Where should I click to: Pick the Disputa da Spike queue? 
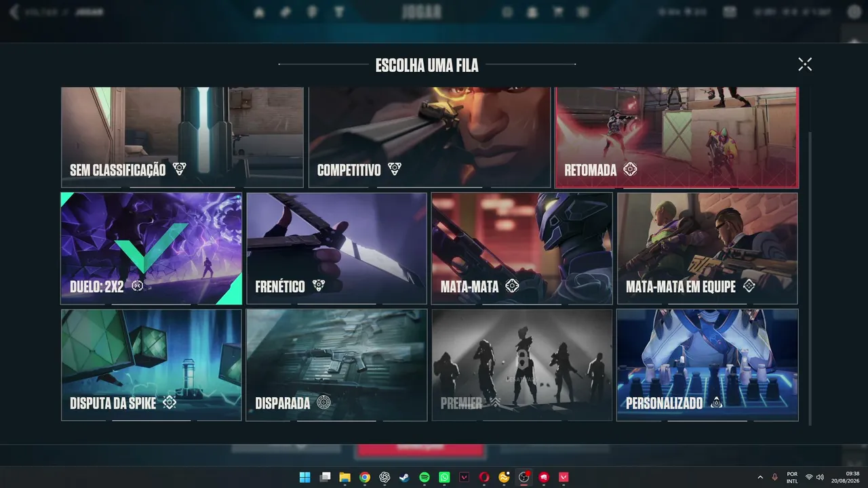click(x=151, y=365)
